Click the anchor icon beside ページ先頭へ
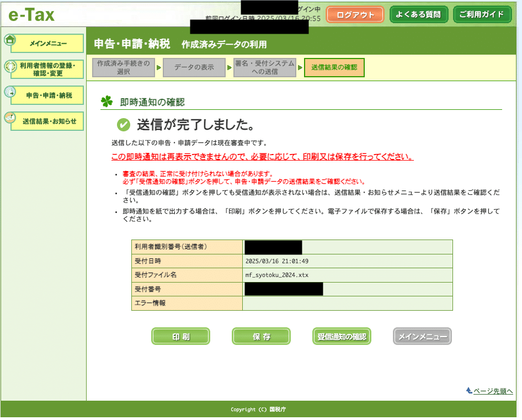 pos(468,390)
